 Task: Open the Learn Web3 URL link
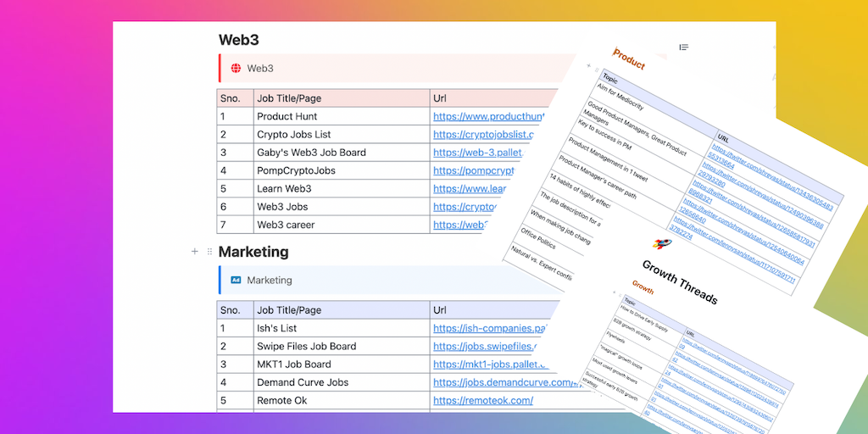(x=470, y=189)
